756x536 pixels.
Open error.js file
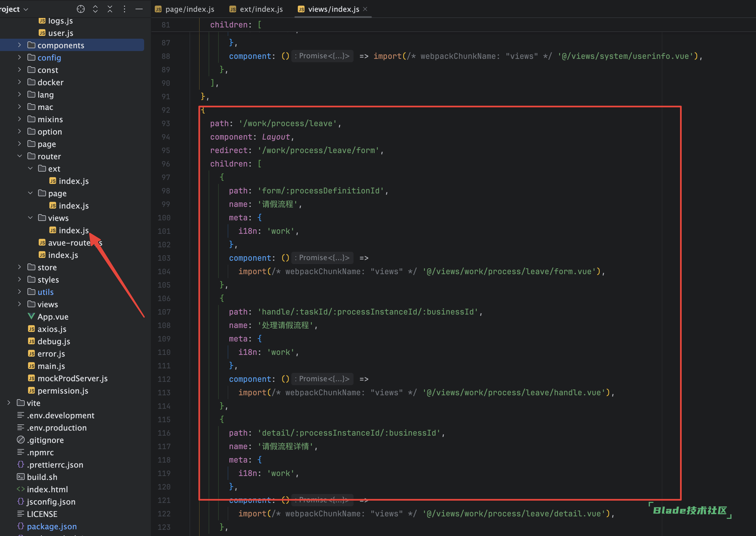tap(46, 354)
